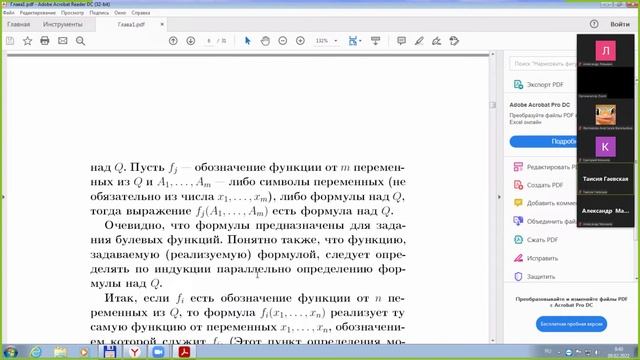Select participant tile with letter К
Viewport: 640px width, 360px height.
(x=605, y=147)
